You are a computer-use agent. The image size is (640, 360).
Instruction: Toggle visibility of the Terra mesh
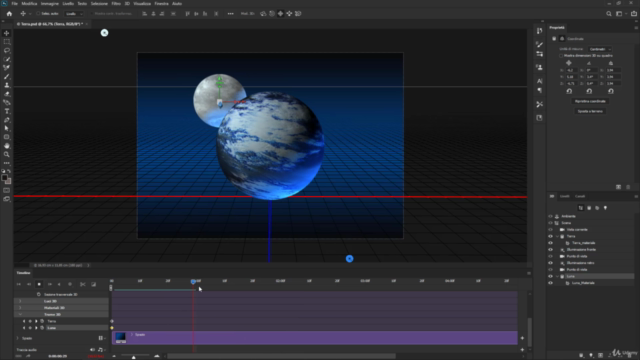point(550,236)
